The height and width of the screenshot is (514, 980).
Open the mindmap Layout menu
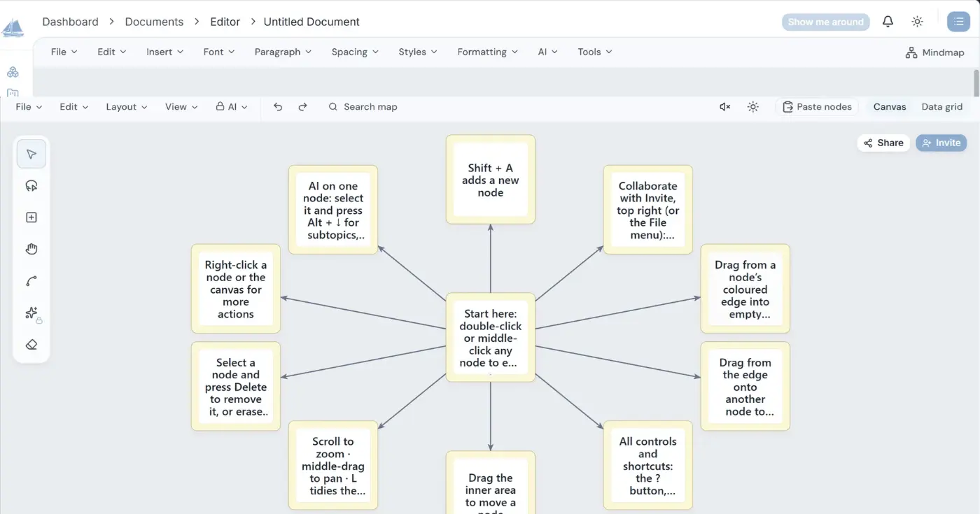pyautogui.click(x=127, y=107)
